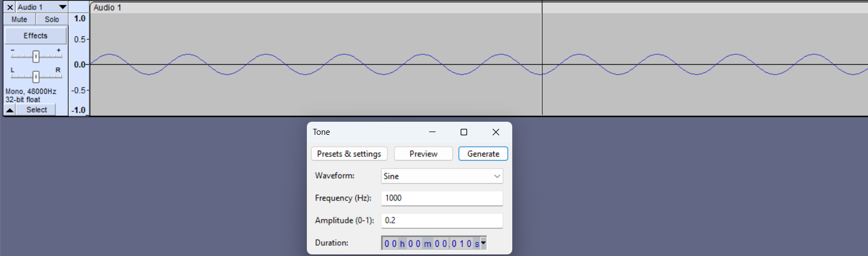Click Select on the Audio 1 track
Image resolution: width=868 pixels, height=256 pixels.
click(x=36, y=110)
